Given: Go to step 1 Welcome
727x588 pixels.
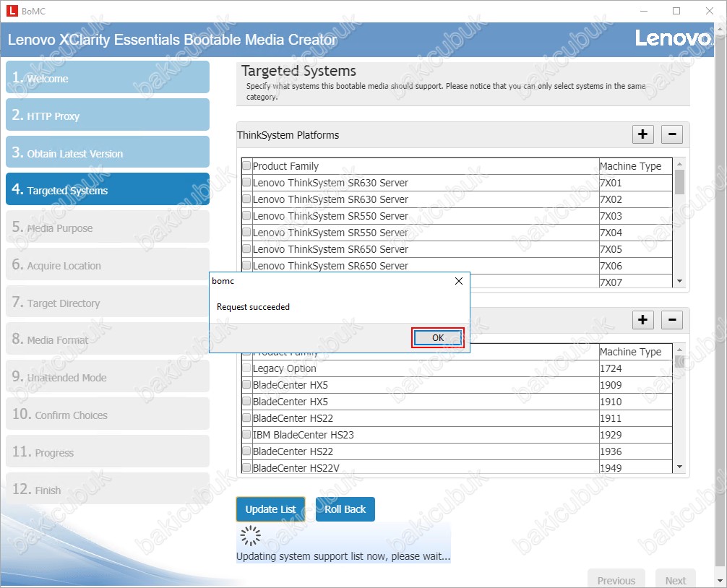Looking at the screenshot, I should point(108,77).
